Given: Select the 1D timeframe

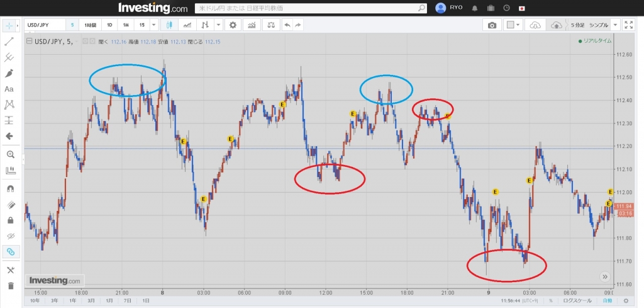Looking at the screenshot, I should pos(109,25).
